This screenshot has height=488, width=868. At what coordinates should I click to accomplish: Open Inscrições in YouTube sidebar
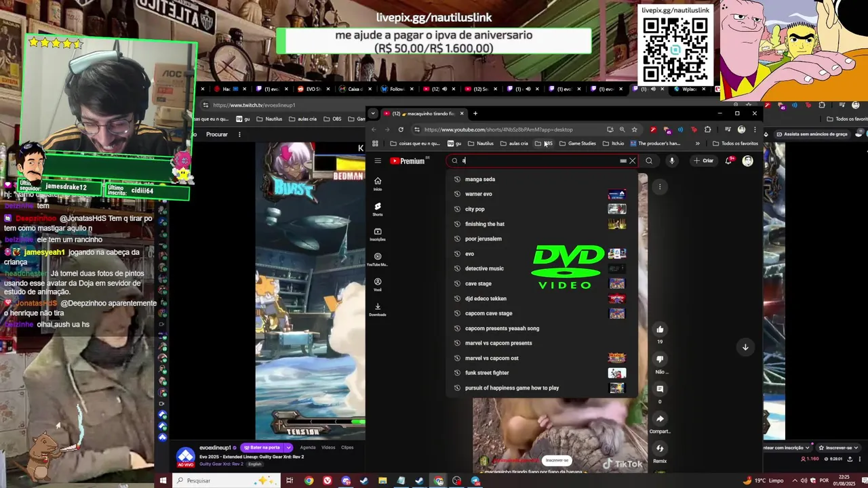point(378,234)
